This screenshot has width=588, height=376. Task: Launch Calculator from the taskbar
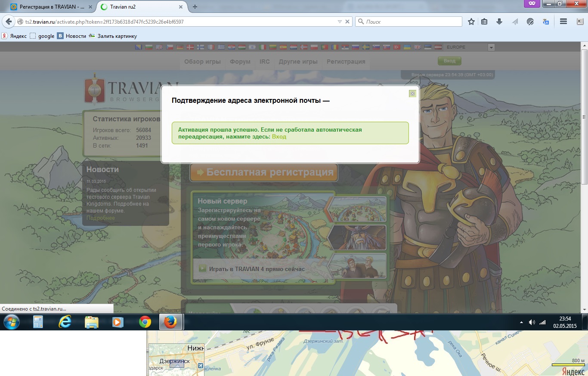click(x=38, y=322)
